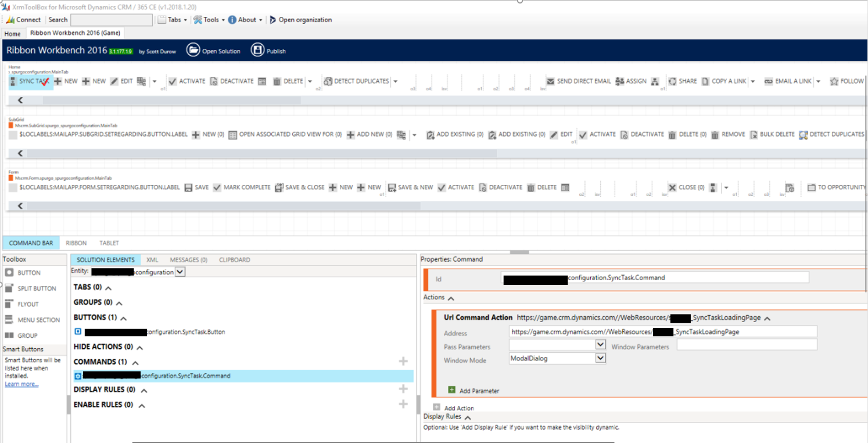Screen dimensions: 868x443
Task: Collapse the Actions section in Properties
Action: click(451, 298)
